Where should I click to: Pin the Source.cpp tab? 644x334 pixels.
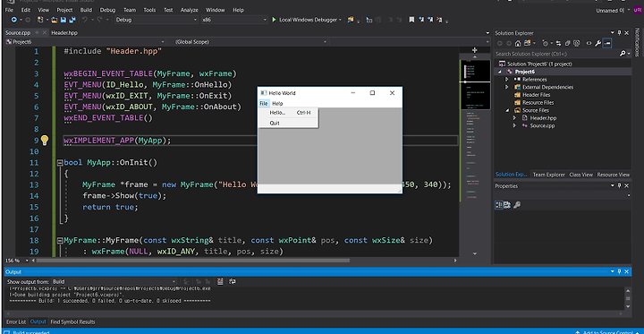coord(37,33)
